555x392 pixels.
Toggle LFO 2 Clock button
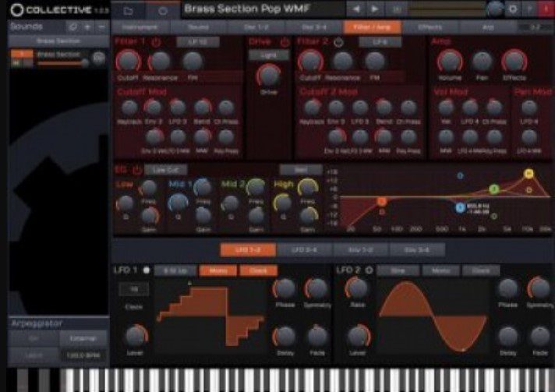[x=481, y=270]
